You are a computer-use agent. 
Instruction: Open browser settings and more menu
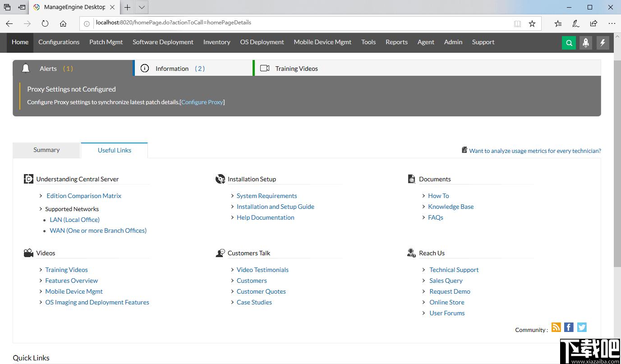(612, 23)
